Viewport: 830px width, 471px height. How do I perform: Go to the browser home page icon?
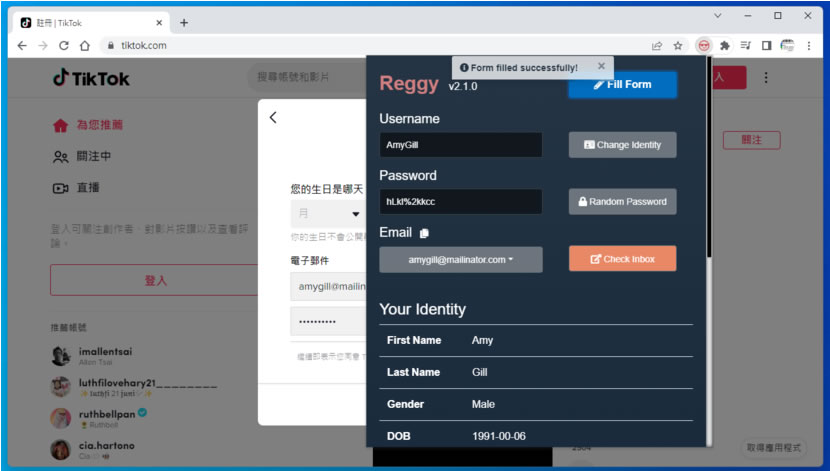click(x=85, y=45)
